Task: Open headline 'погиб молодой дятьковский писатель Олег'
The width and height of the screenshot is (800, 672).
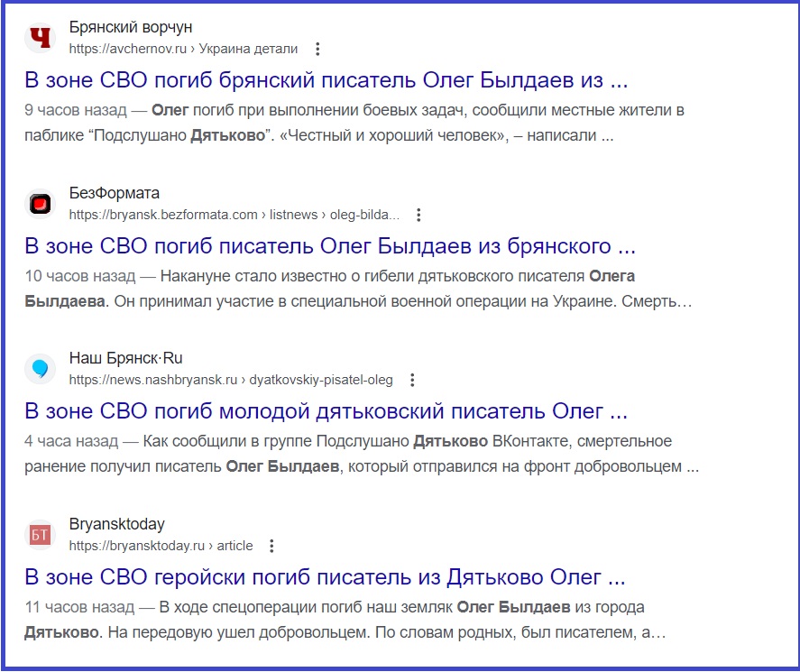Action: (326, 411)
